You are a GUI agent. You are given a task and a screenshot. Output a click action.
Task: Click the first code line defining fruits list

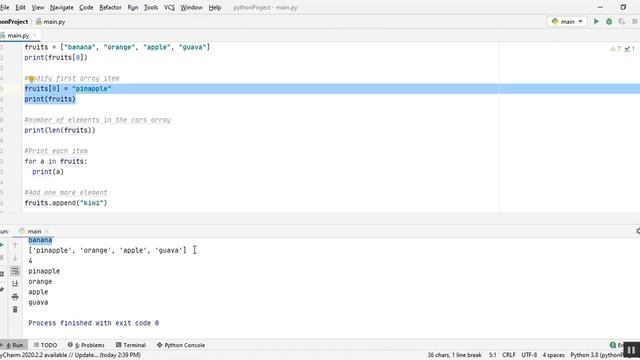coord(117,47)
